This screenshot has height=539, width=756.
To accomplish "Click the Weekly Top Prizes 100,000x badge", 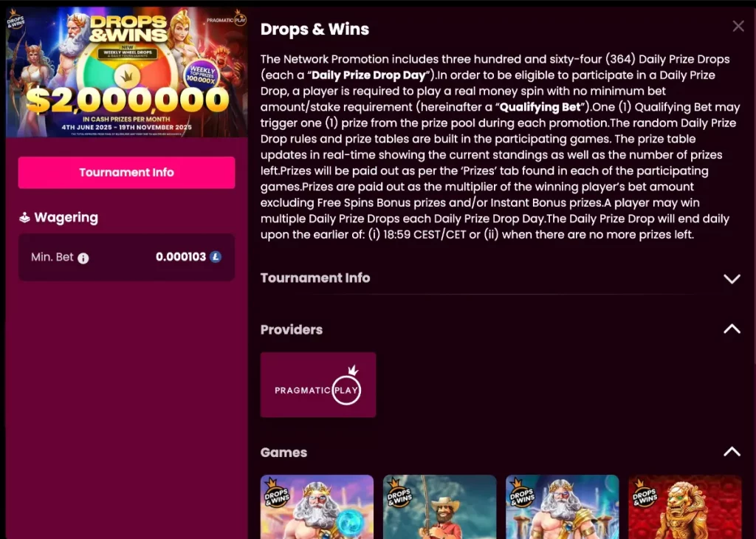I will coord(202,76).
